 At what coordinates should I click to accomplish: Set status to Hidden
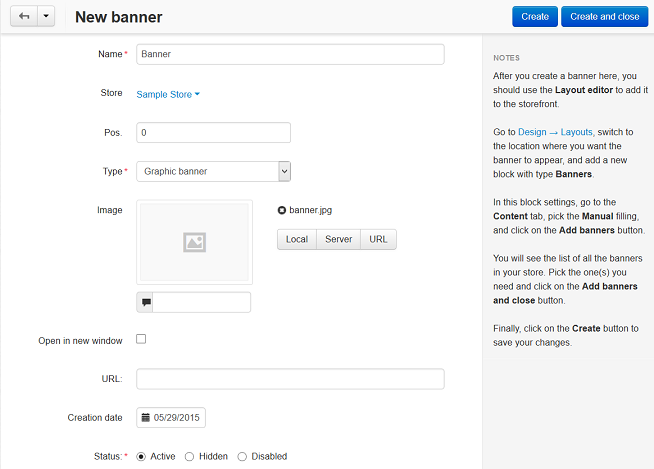(189, 456)
